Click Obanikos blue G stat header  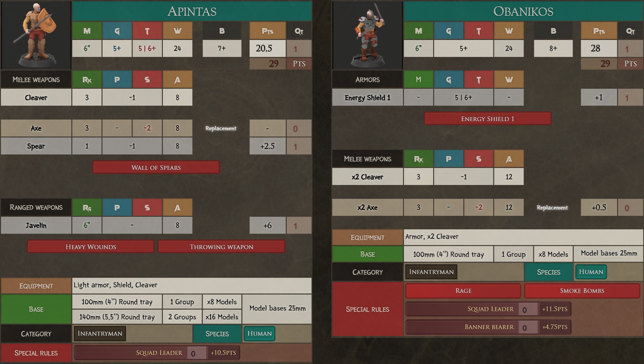[448, 31]
